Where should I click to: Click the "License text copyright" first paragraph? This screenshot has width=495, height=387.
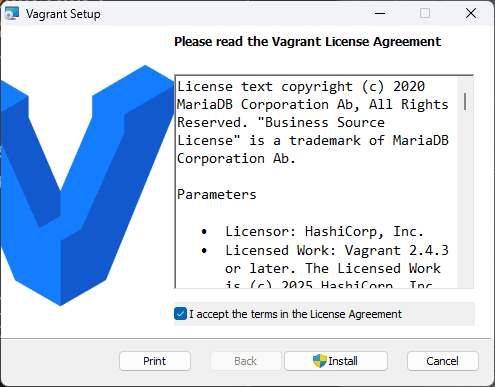tap(313, 122)
